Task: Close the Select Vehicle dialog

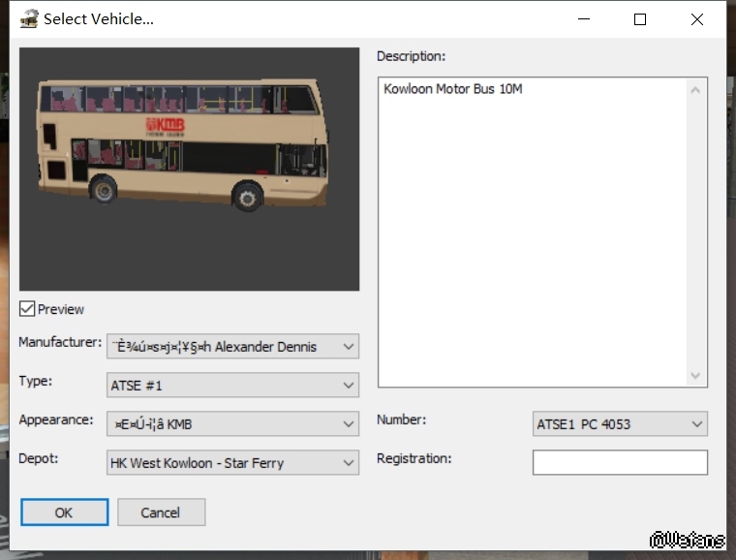Action: pyautogui.click(x=697, y=19)
